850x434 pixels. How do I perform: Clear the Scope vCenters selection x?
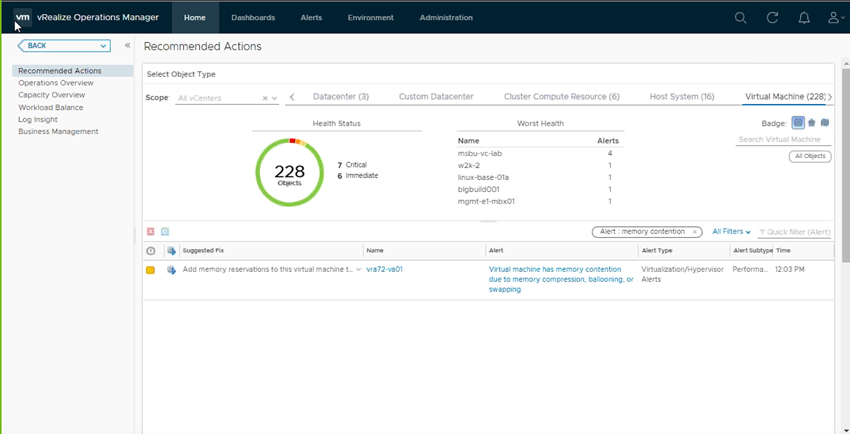click(265, 98)
